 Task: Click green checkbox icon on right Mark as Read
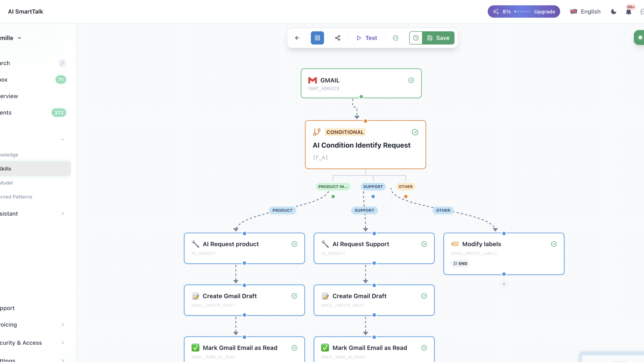click(x=325, y=348)
